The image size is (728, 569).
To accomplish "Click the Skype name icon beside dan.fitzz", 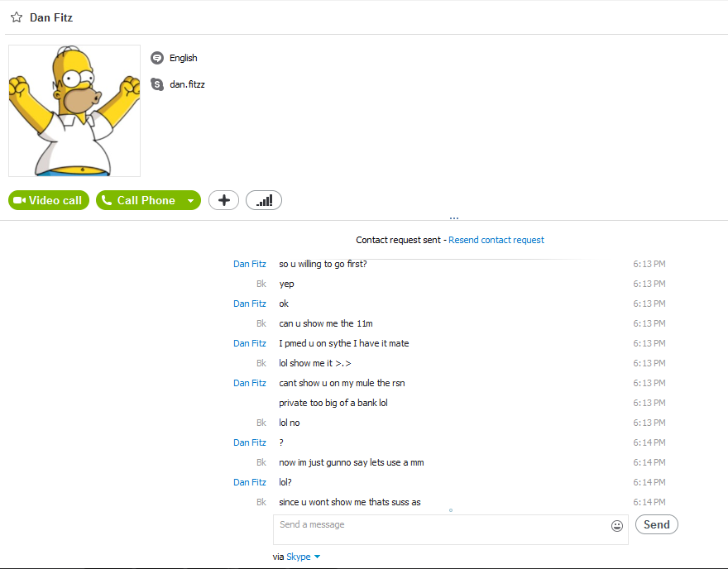I will tap(157, 84).
